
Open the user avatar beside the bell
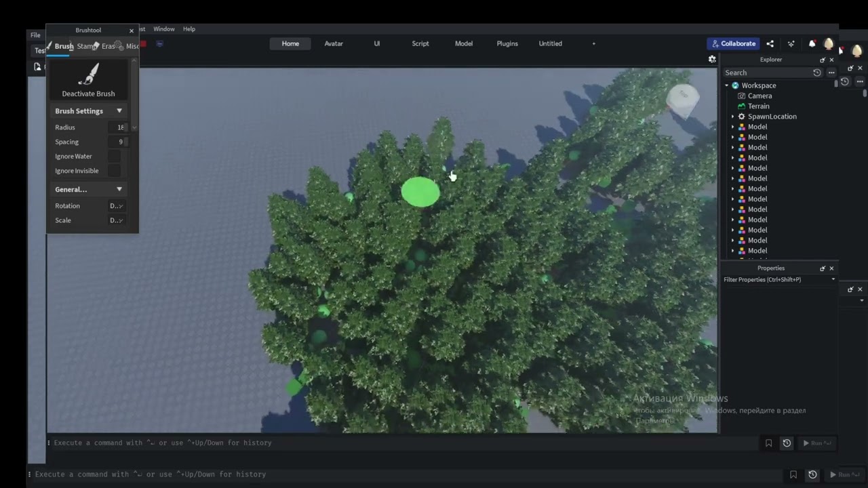tap(828, 43)
